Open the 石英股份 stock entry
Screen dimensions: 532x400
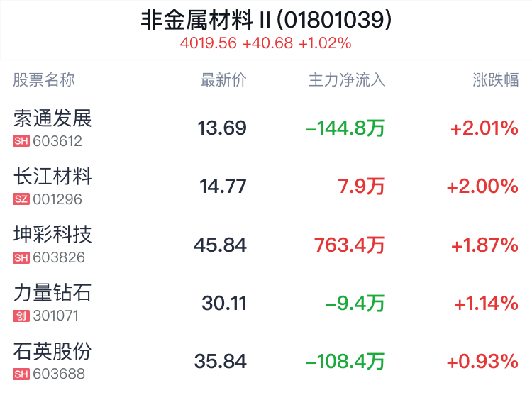tap(52, 350)
